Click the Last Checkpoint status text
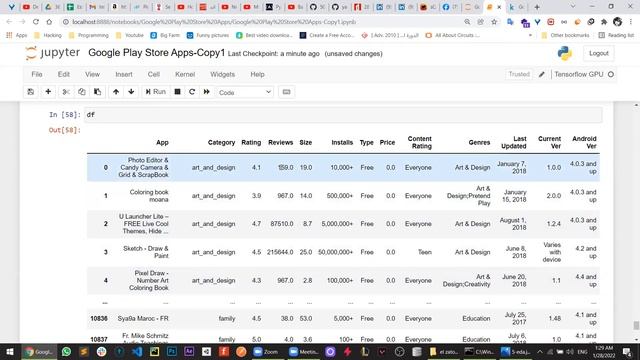640x360 pixels. (273, 53)
